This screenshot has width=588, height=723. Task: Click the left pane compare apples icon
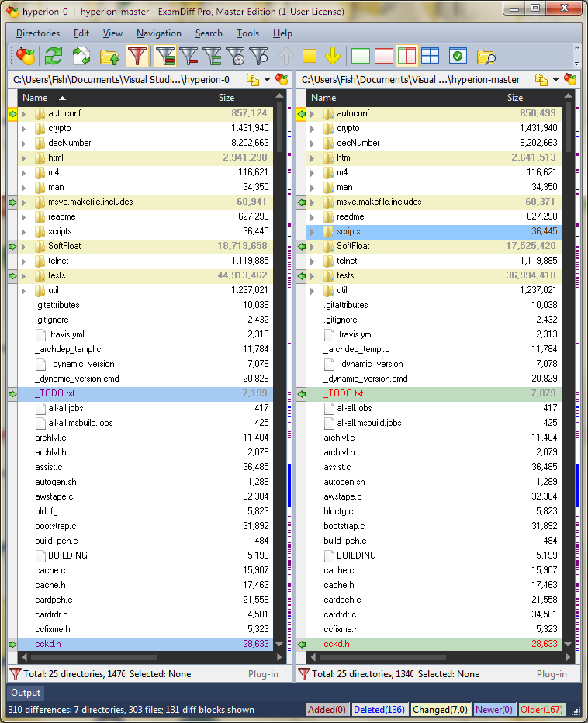(x=282, y=79)
